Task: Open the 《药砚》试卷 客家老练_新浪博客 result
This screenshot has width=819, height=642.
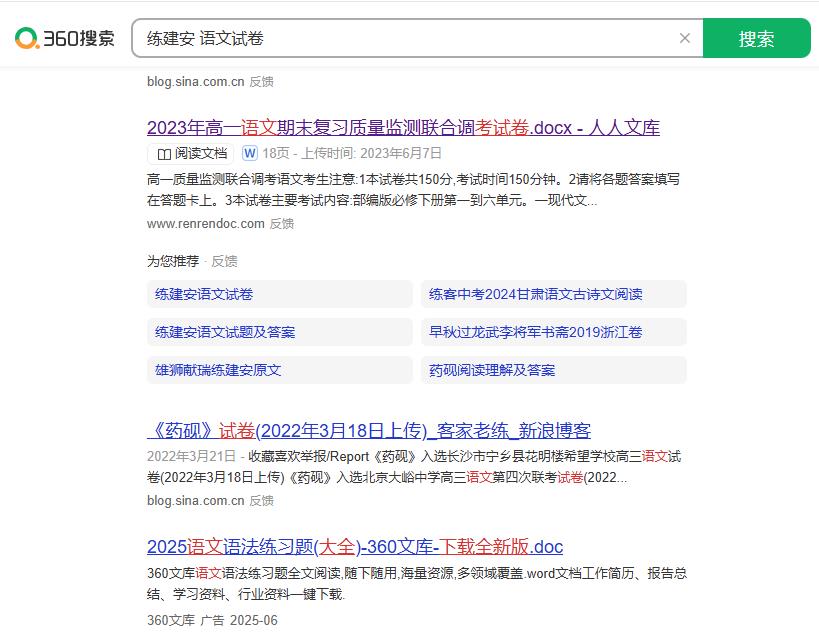Action: tap(369, 430)
